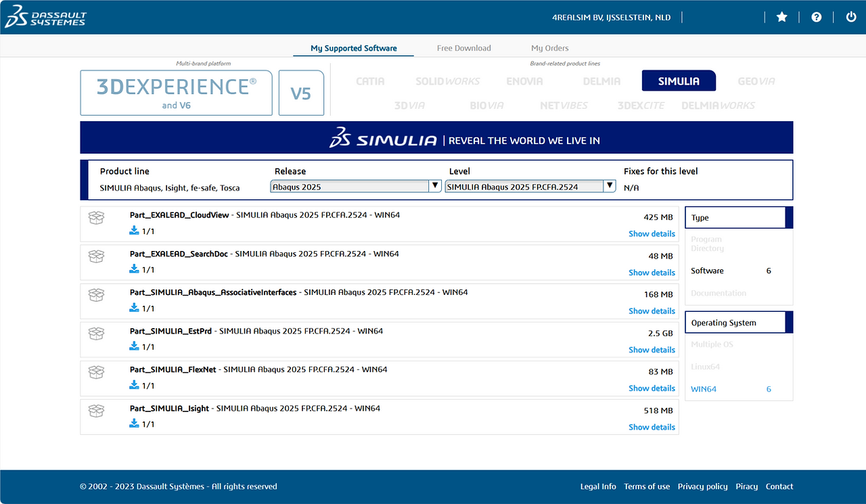Open the Level dropdown showing FP.CFA.2524
The height and width of the screenshot is (504, 866).
[x=530, y=187]
